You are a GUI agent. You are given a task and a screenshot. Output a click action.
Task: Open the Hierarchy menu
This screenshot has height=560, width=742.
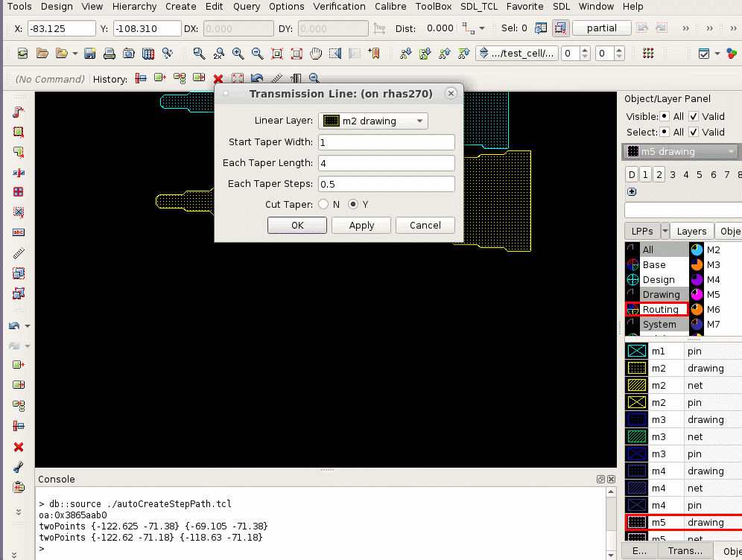pos(134,7)
